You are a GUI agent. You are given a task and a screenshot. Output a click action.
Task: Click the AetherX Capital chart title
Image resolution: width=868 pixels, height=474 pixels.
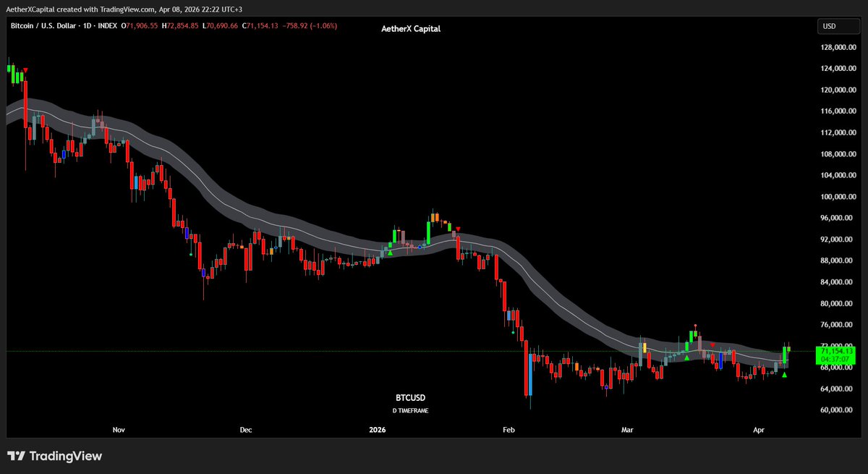pos(411,29)
